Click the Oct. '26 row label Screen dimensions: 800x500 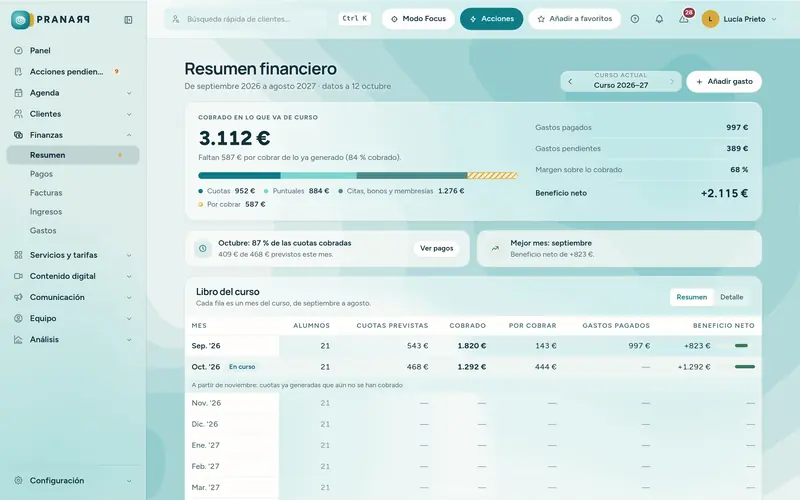click(x=206, y=367)
